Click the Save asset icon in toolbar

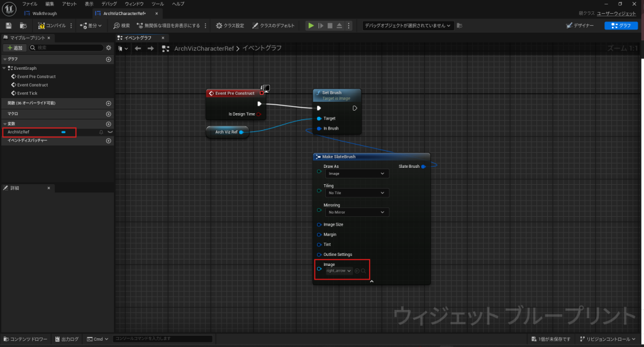[9, 26]
